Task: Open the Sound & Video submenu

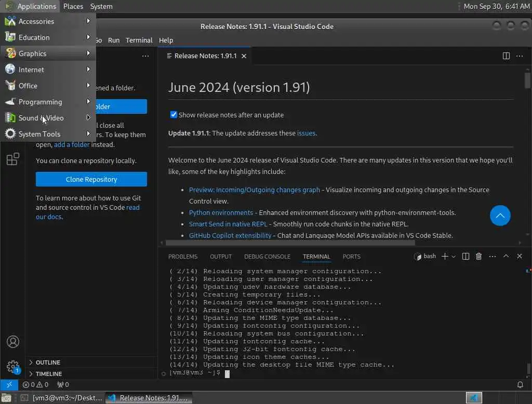Action: pyautogui.click(x=48, y=118)
